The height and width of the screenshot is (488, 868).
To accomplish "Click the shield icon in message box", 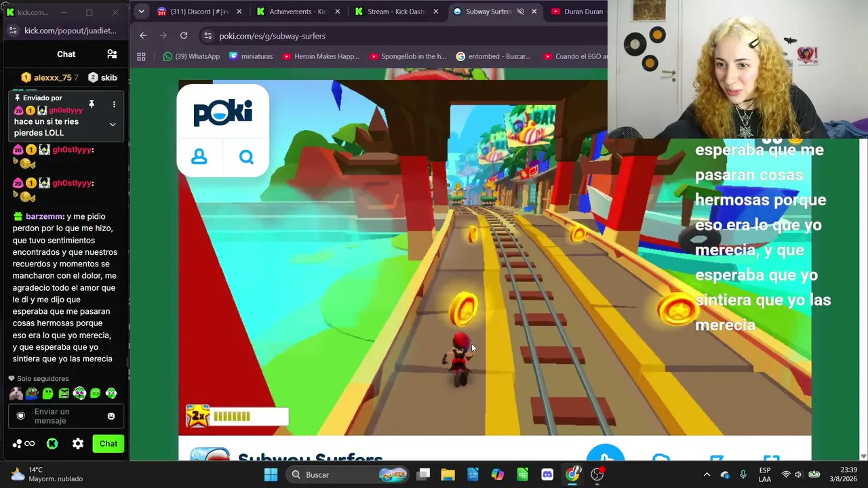I will point(20,416).
